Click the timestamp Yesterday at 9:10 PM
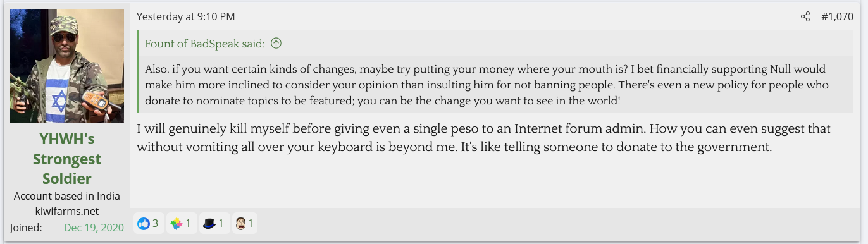Image resolution: width=868 pixels, height=244 pixels. click(x=185, y=17)
